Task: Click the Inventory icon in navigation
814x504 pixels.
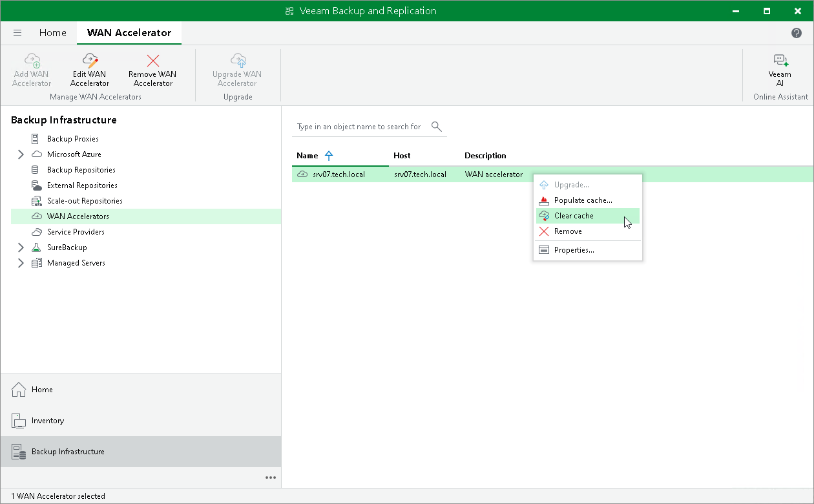Action: (x=18, y=421)
